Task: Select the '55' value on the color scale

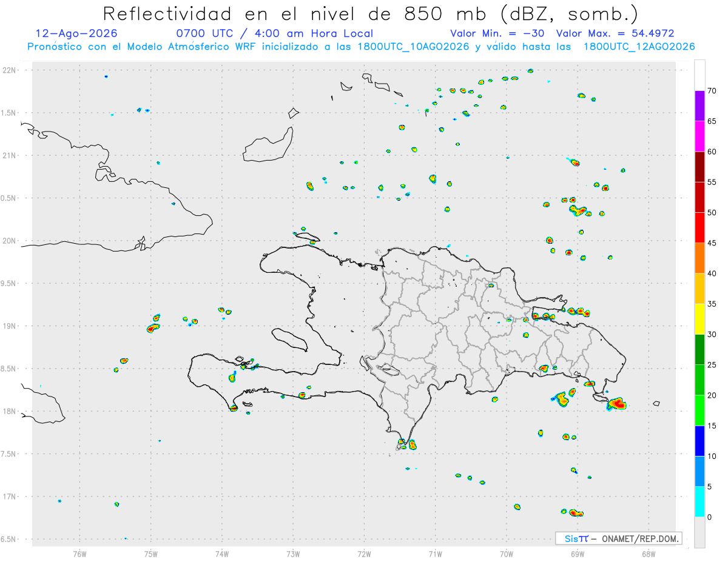Action: click(x=712, y=182)
